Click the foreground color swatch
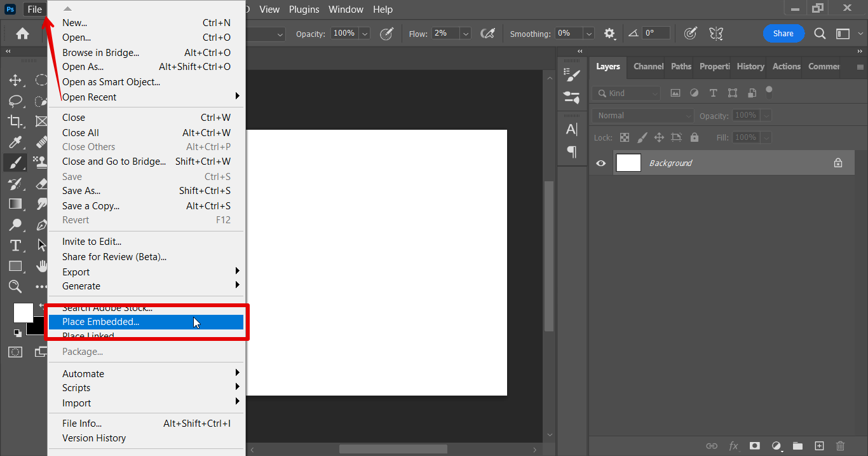The height and width of the screenshot is (456, 868). tap(23, 312)
